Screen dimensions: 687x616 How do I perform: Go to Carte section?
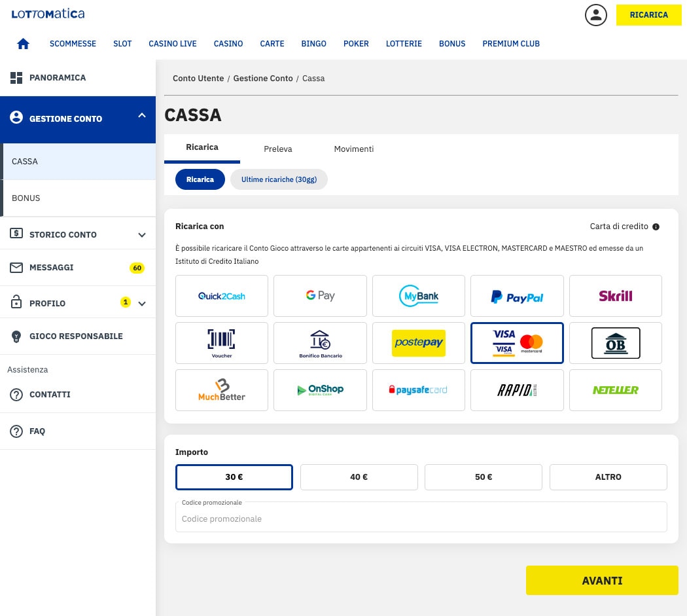point(272,44)
